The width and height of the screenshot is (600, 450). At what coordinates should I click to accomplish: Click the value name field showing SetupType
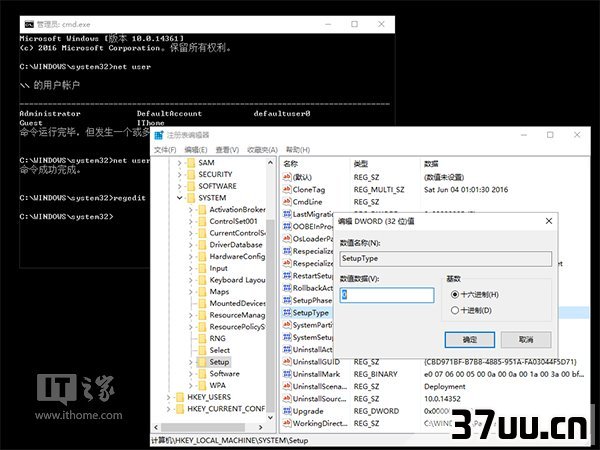pyautogui.click(x=446, y=259)
